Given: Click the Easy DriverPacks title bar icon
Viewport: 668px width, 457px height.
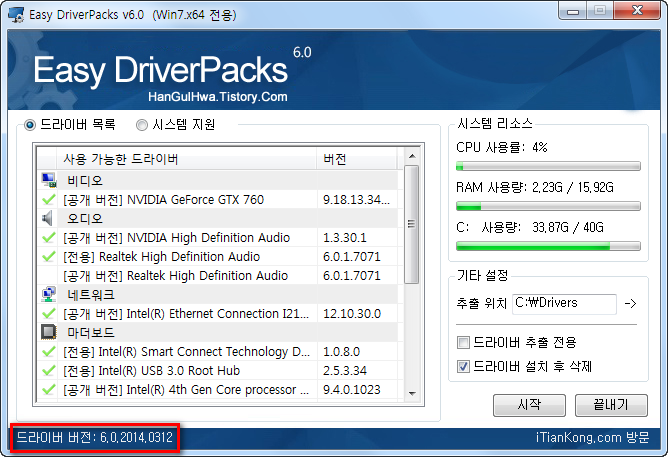Looking at the screenshot, I should pyautogui.click(x=16, y=15).
